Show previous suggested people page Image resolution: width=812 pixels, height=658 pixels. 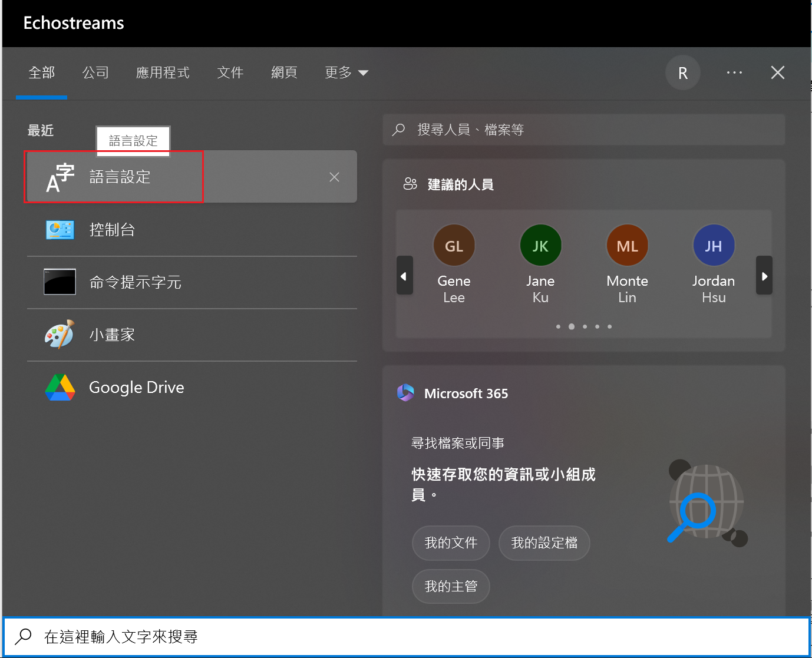[404, 276]
